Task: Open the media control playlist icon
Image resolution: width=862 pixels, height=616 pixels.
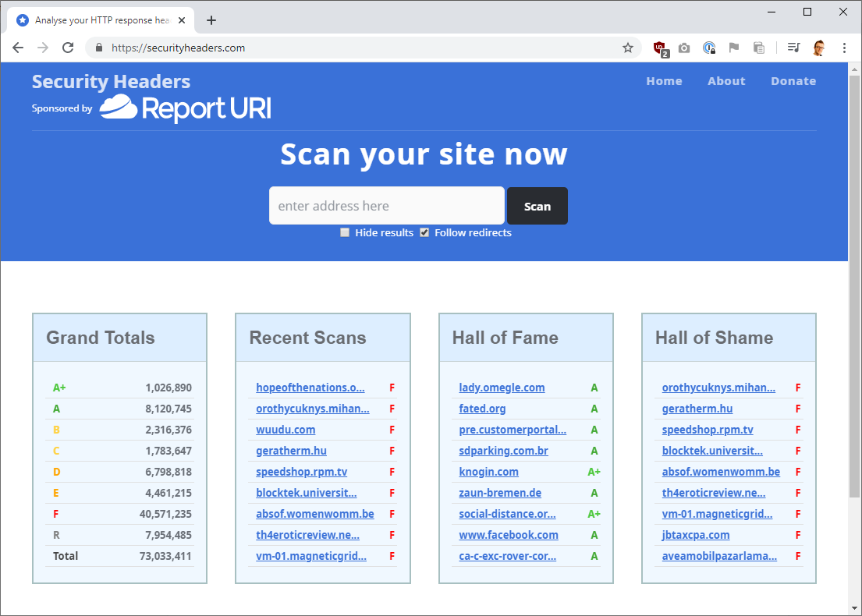Action: point(793,48)
